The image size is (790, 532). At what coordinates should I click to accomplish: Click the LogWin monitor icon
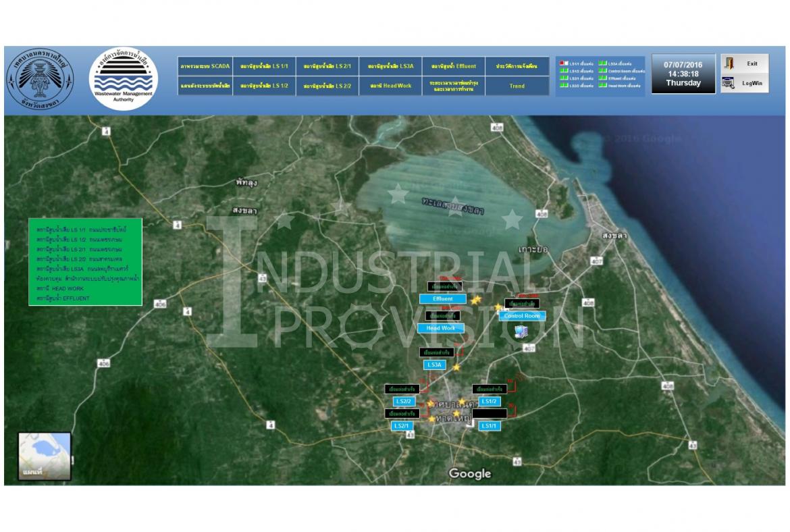[728, 83]
